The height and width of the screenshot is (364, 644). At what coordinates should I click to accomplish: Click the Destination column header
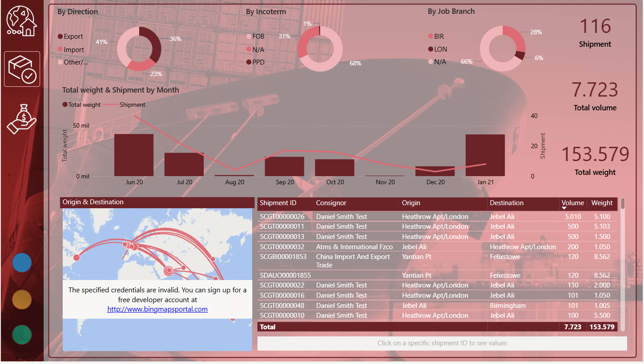(x=507, y=203)
